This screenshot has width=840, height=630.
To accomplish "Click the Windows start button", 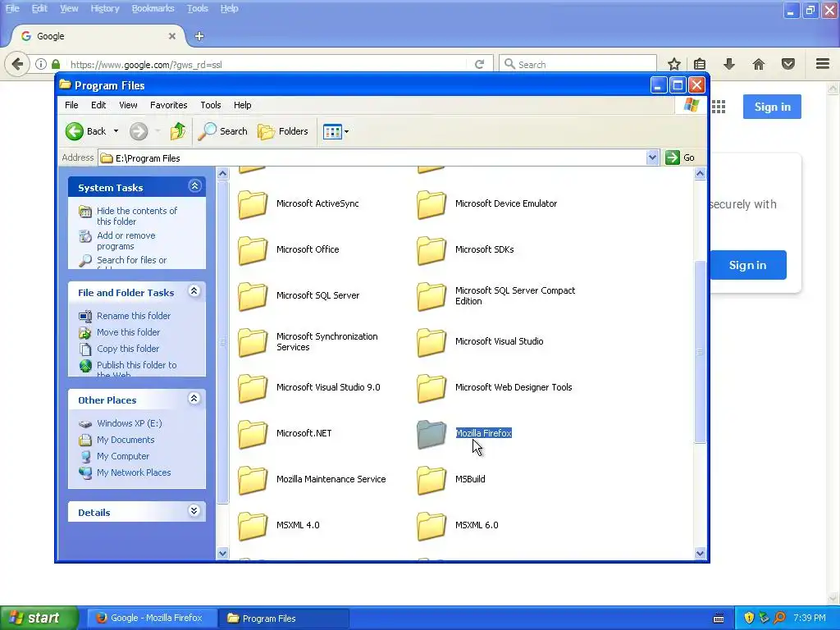I will pos(39,619).
